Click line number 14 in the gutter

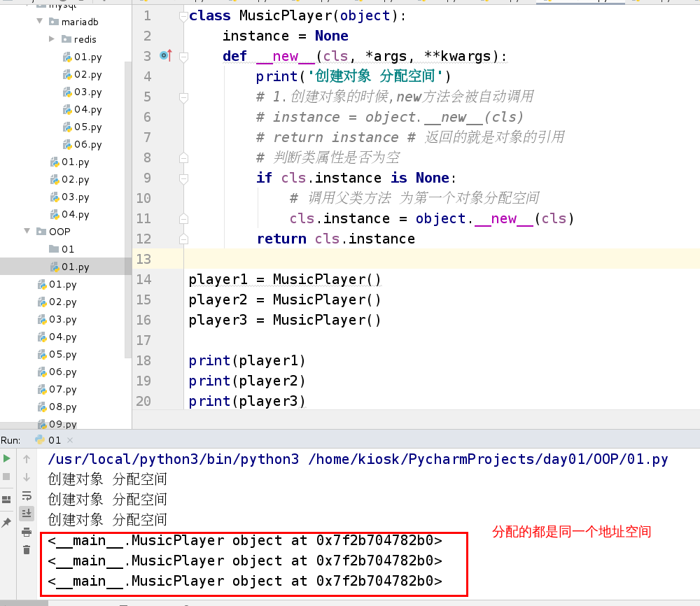pos(143,279)
